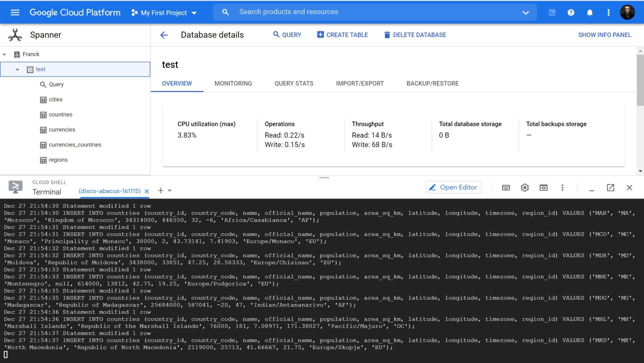Open the My First Project selector
Screen dimensions: 644x363
[x=164, y=13]
